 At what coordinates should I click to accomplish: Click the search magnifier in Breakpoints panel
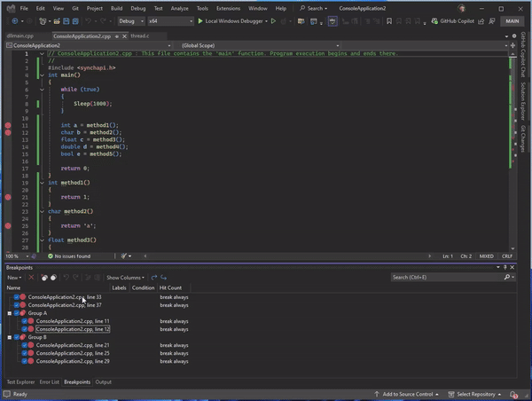coord(508,278)
